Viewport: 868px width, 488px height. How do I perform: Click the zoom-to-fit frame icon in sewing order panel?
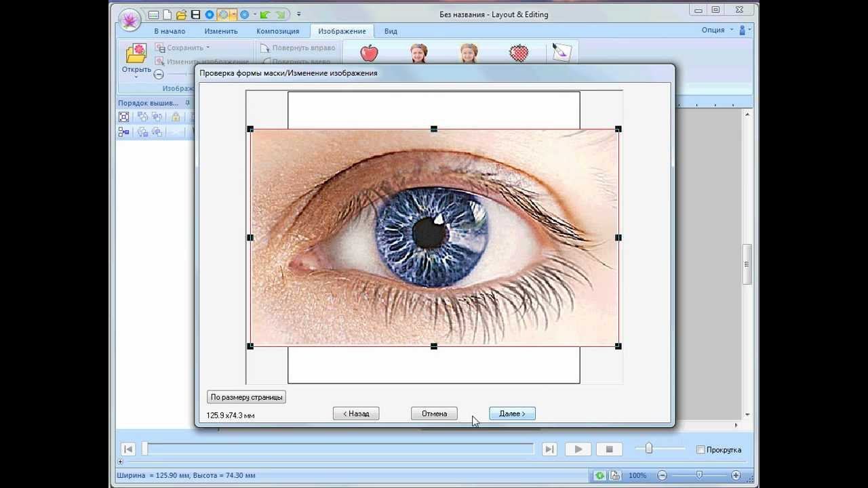[x=124, y=117]
